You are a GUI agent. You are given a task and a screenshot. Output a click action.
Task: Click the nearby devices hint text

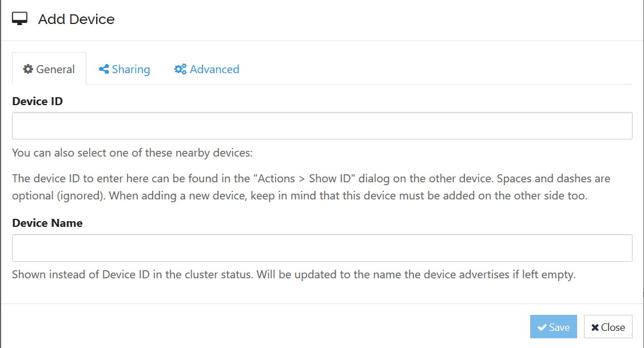(x=132, y=153)
